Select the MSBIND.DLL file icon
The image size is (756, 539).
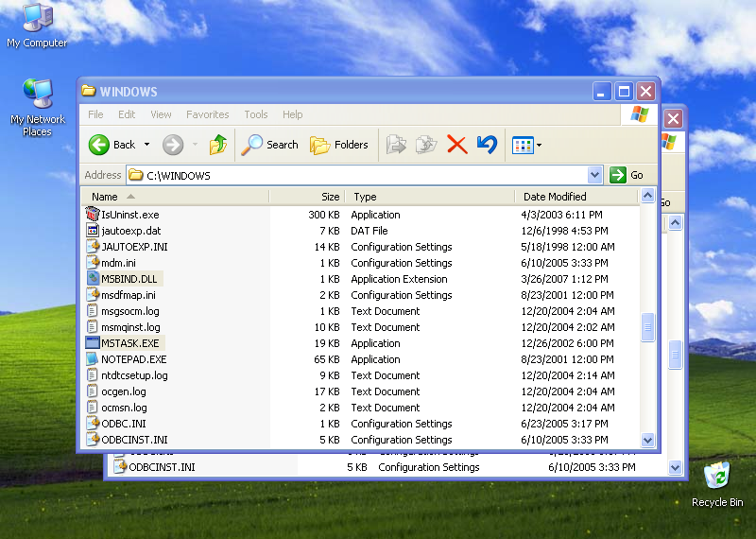pyautogui.click(x=92, y=278)
